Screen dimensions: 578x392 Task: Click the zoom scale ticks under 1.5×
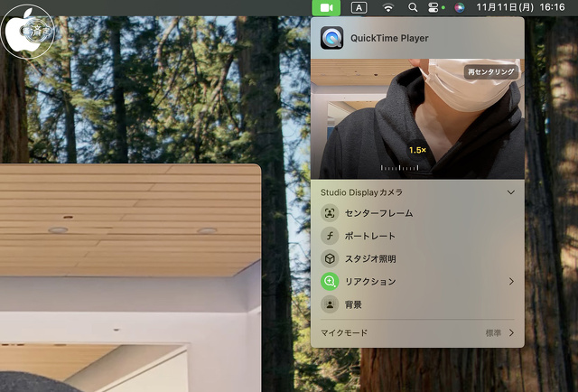tap(402, 167)
